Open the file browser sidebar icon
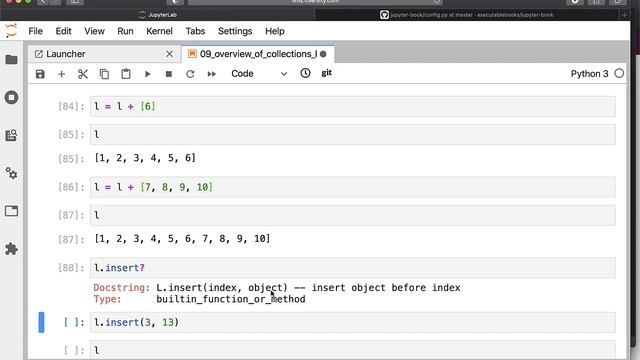This screenshot has width=640, height=360. point(11,60)
